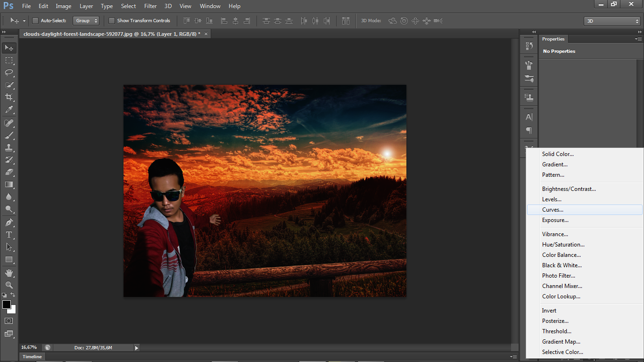This screenshot has width=644, height=362.
Task: Check Show Transform Controls option
Action: click(x=112, y=21)
